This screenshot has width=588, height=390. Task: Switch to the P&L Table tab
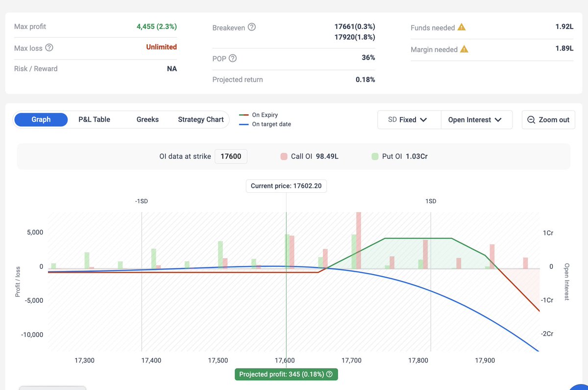(95, 119)
